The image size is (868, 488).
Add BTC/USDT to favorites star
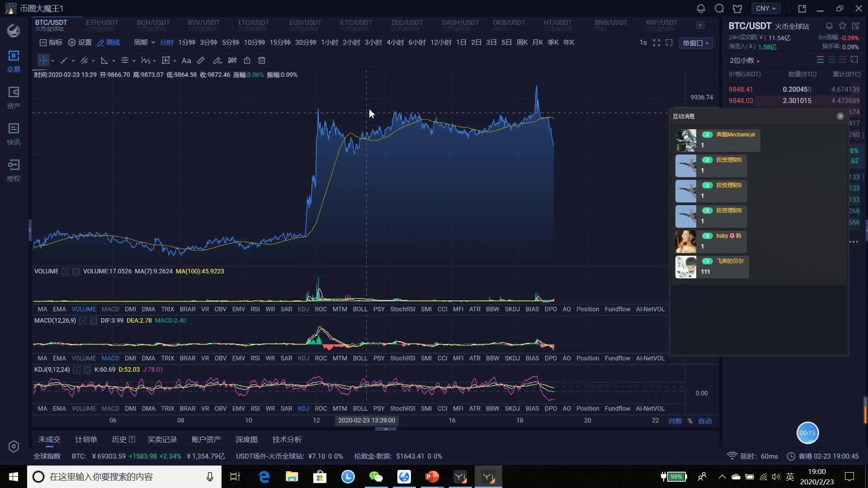click(842, 26)
